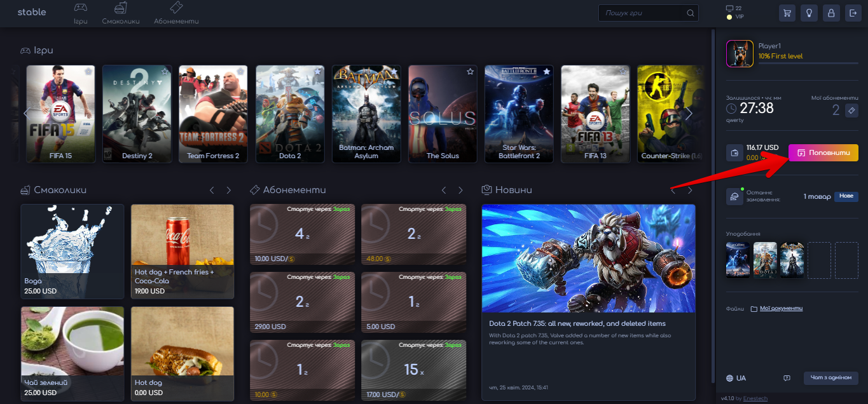The width and height of the screenshot is (868, 404).
Task: Open the Абонементи tab in top navigation
Action: click(176, 13)
